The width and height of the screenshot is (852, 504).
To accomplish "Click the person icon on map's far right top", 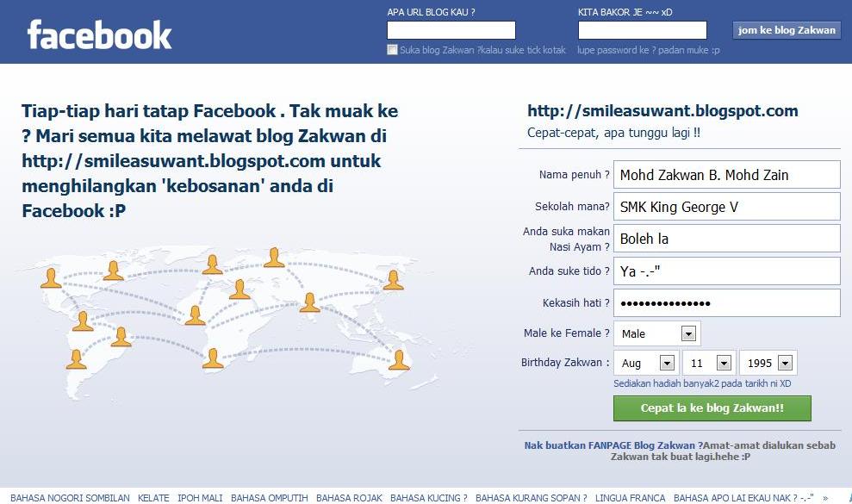I will 393,280.
